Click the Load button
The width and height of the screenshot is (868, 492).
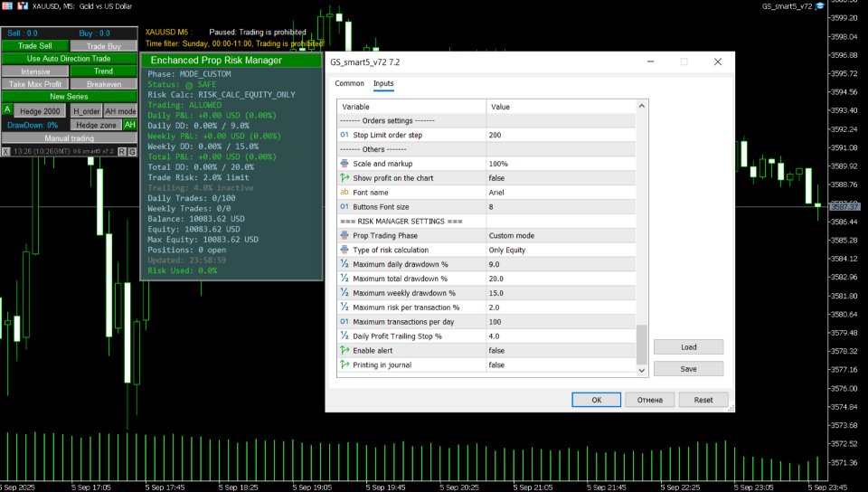pos(688,347)
